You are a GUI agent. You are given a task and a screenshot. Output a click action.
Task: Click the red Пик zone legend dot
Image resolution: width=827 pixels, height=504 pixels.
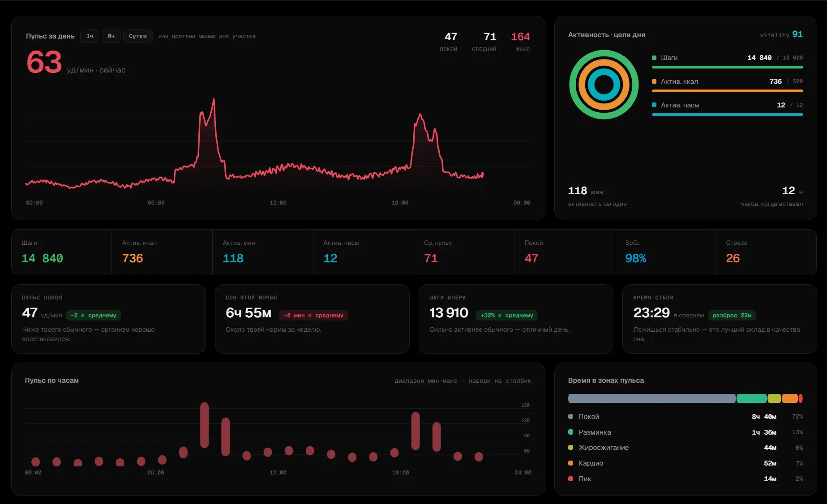(x=570, y=478)
